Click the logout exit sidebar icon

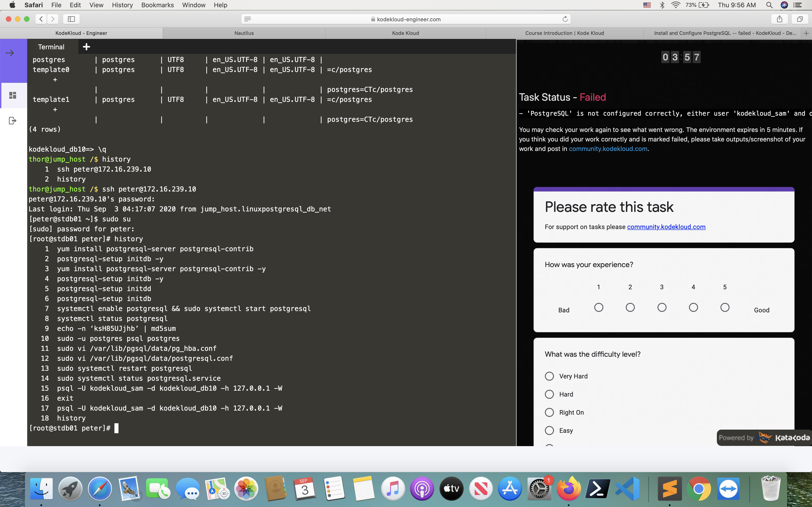[12, 121]
